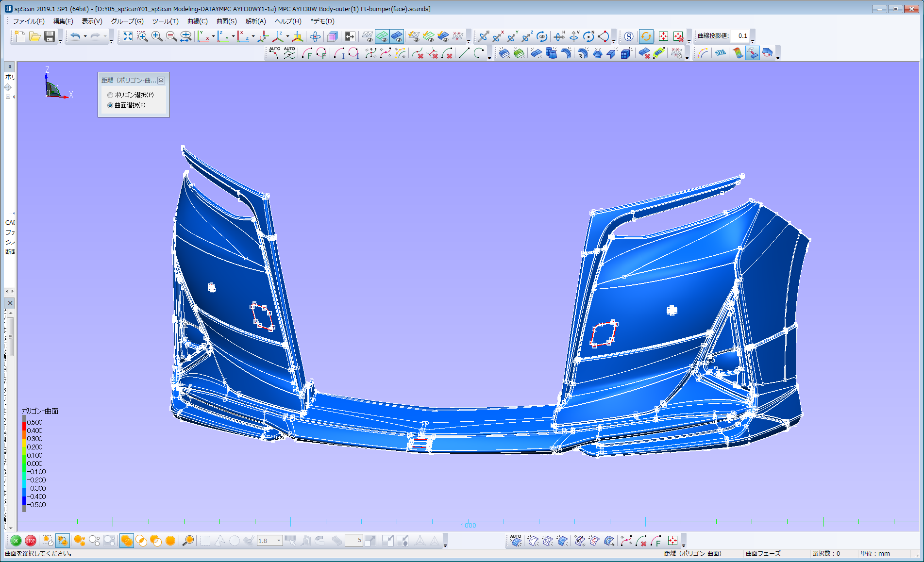The image size is (924, 562).
Task: Click the circled S icon in toolbar
Action: pyautogui.click(x=629, y=36)
